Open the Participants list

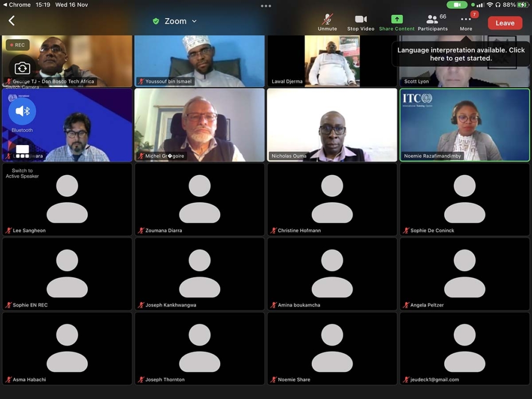point(432,22)
